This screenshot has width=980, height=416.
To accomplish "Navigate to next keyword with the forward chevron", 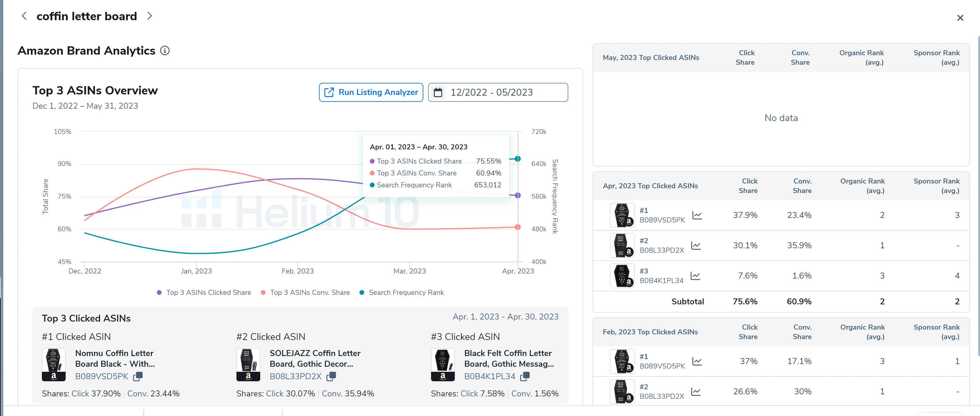I will pos(149,16).
